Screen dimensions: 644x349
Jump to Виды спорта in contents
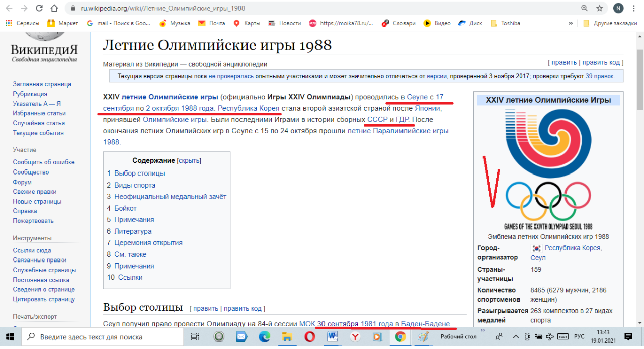(135, 185)
